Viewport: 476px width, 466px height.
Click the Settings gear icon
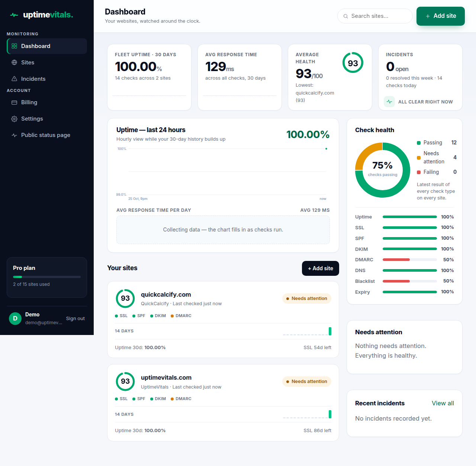click(15, 119)
